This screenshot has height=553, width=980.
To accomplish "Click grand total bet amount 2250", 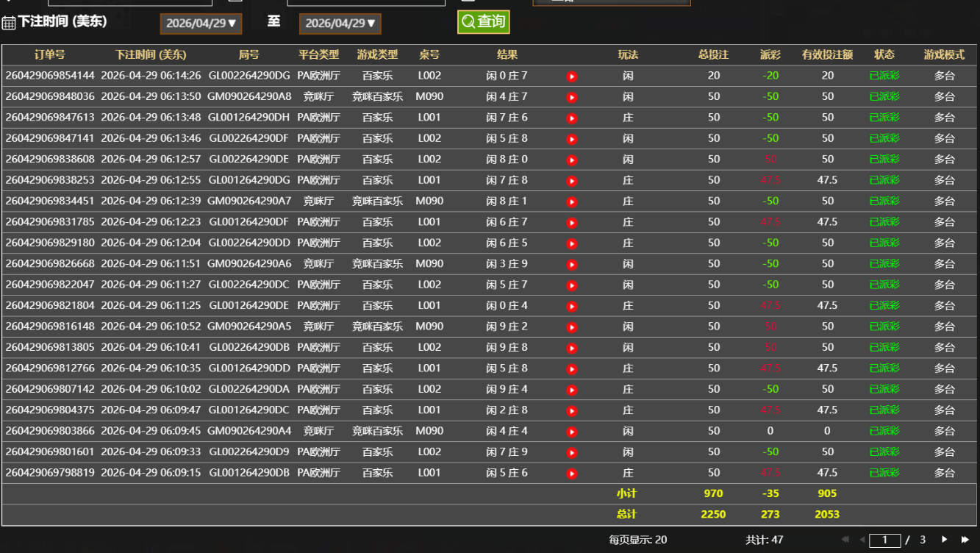I will coord(713,515).
